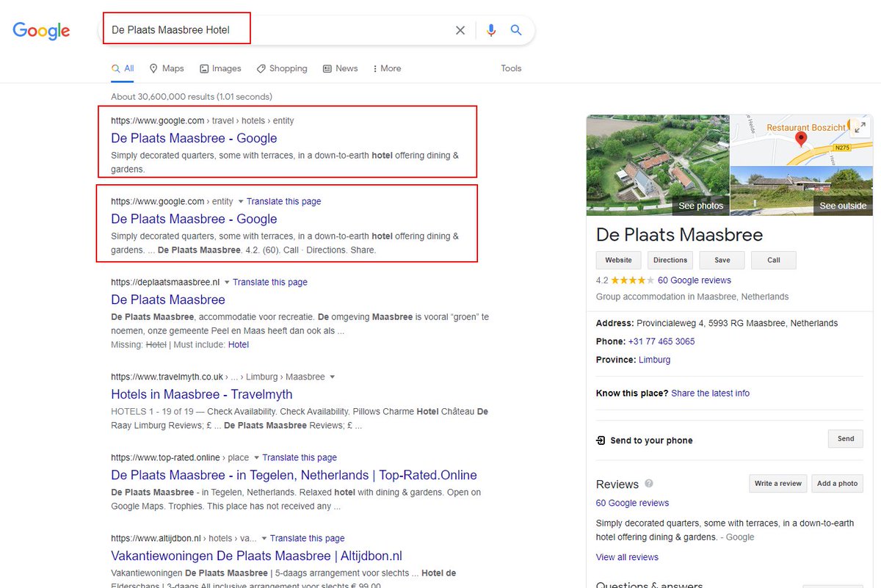Viewport: 881px width, 588px height.
Task: Switch to the News tab
Action: point(340,68)
